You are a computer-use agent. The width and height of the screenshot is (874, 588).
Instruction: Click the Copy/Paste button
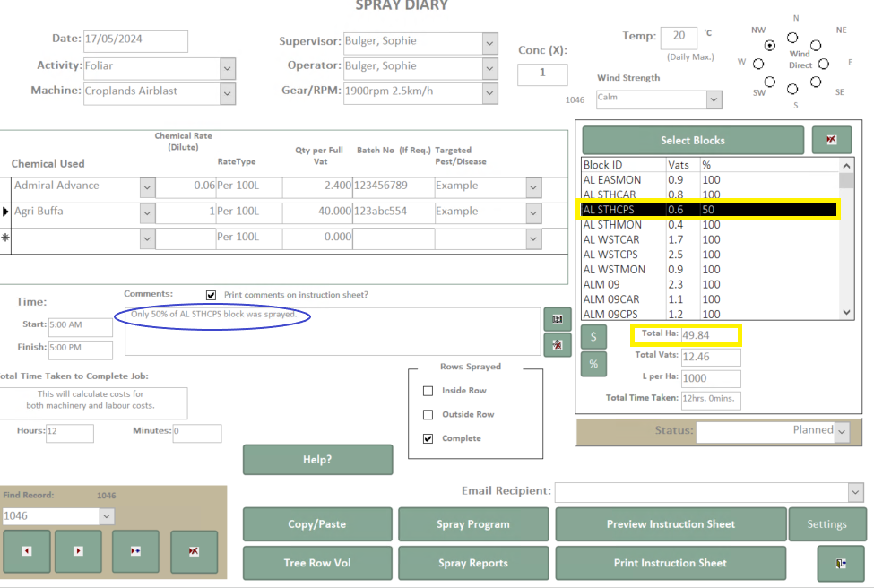(x=317, y=524)
